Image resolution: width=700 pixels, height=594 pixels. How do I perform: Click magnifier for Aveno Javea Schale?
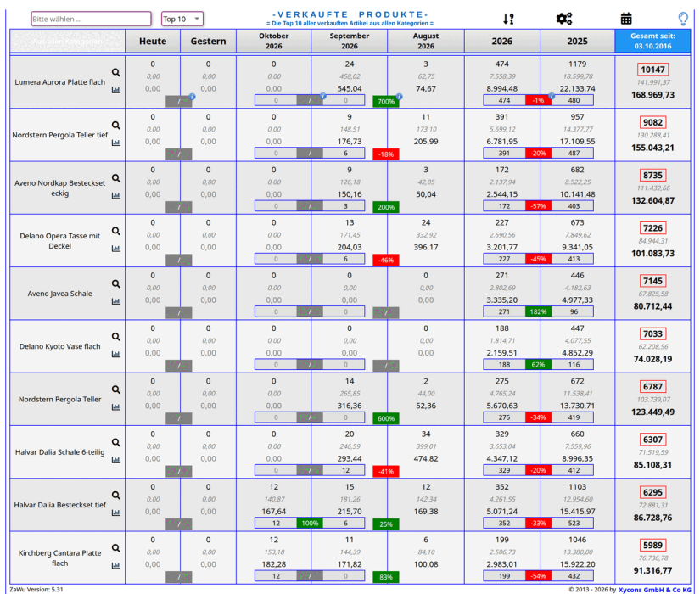pos(116,284)
